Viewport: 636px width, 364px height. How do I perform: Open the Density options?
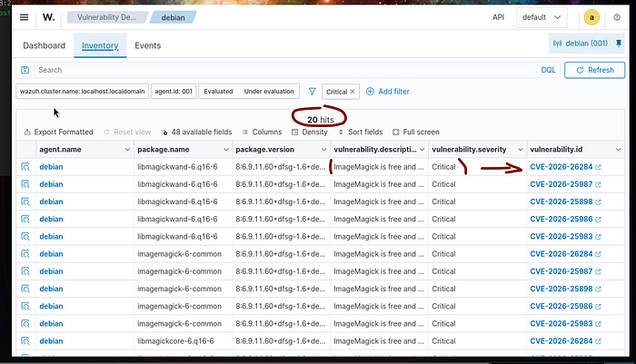310,133
